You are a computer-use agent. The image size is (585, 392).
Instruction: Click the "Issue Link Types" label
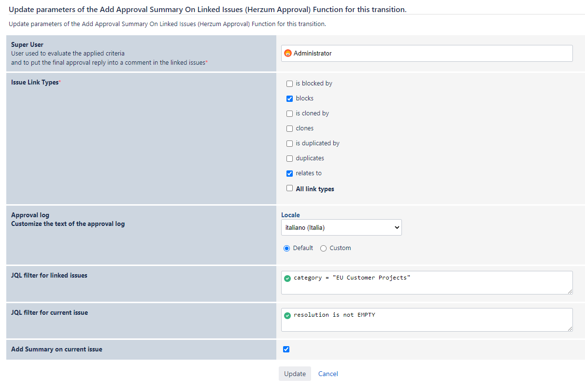pyautogui.click(x=35, y=83)
